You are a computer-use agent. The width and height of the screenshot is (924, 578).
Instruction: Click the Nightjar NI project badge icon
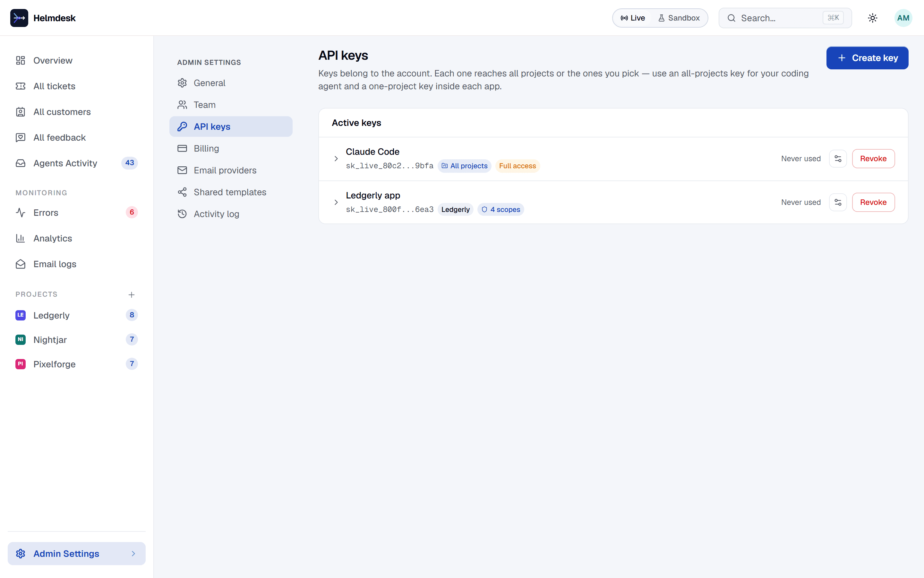click(21, 339)
